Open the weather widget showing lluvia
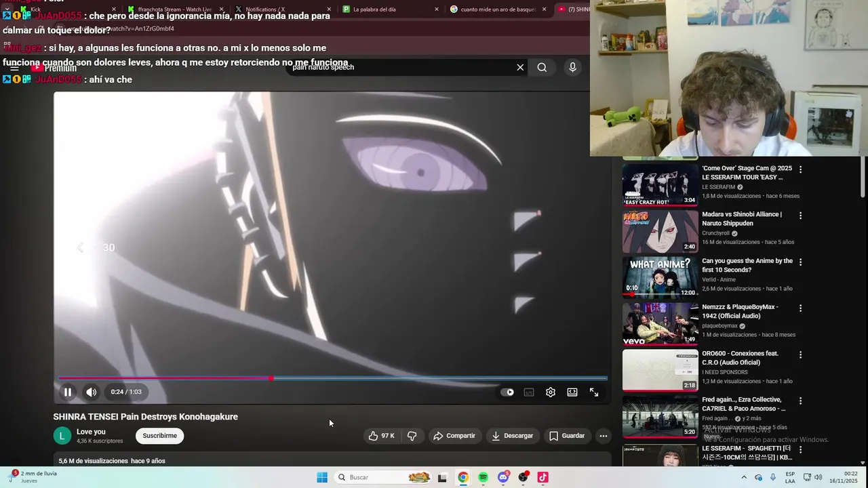 point(33,477)
